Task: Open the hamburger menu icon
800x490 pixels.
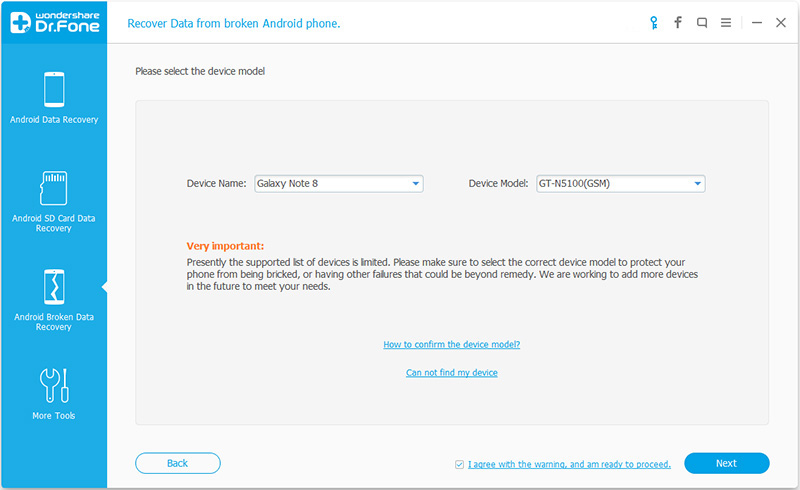Action: [x=726, y=22]
